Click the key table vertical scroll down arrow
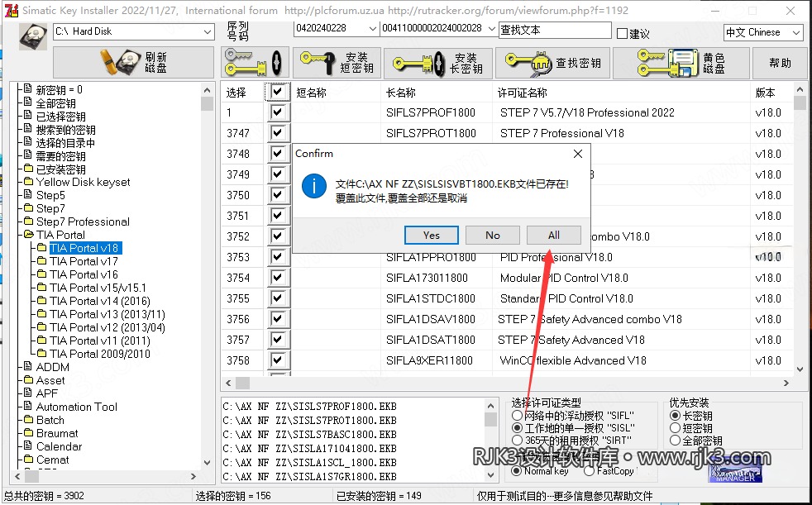 [800, 369]
